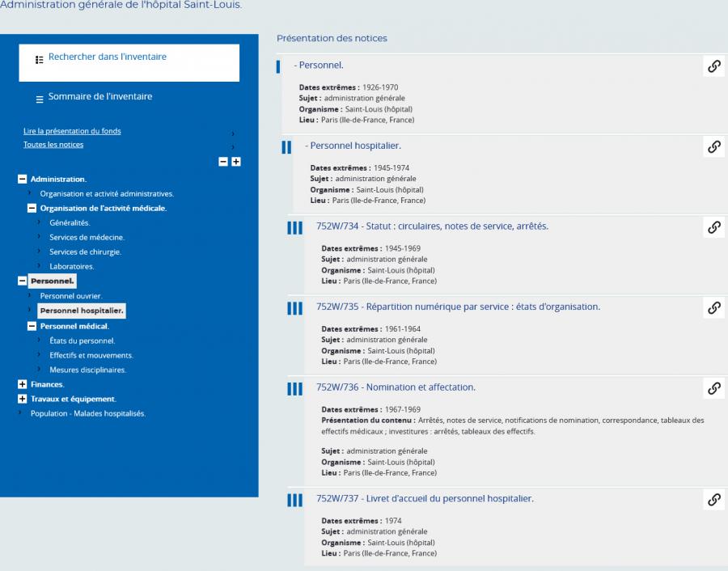Image resolution: width=728 pixels, height=571 pixels.
Task: Click link icon for 752W/737 Livret d'accueil
Action: pos(714,500)
